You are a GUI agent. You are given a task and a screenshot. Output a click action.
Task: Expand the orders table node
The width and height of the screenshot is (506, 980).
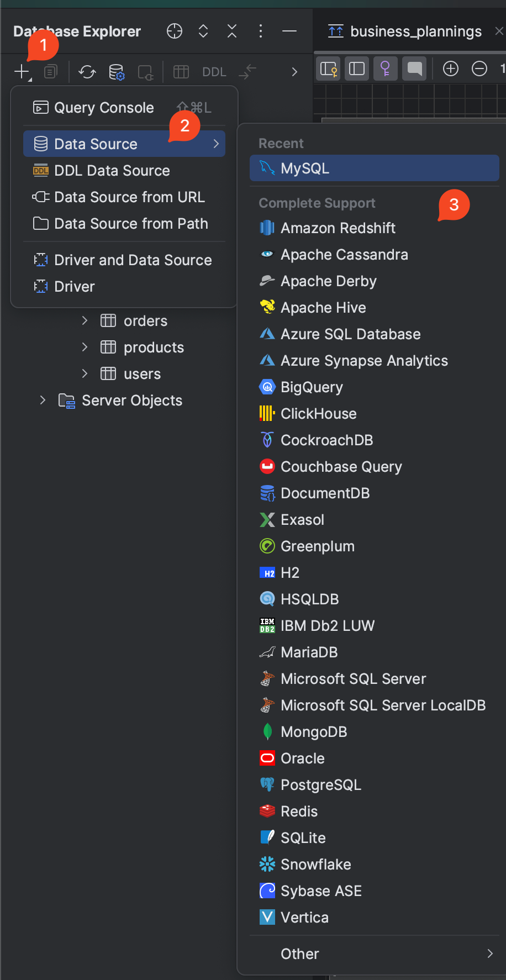tap(85, 320)
